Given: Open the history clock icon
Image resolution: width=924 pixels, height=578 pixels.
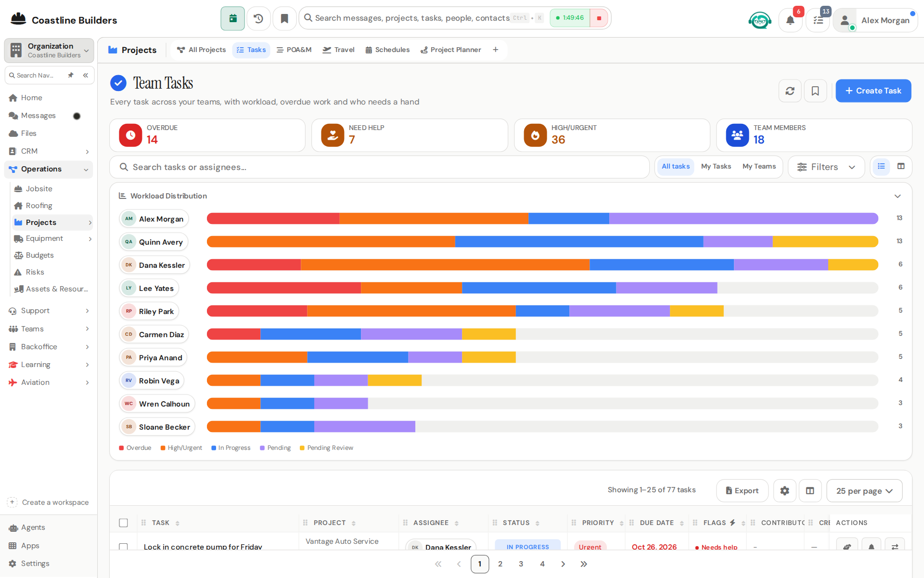Looking at the screenshot, I should pyautogui.click(x=258, y=18).
